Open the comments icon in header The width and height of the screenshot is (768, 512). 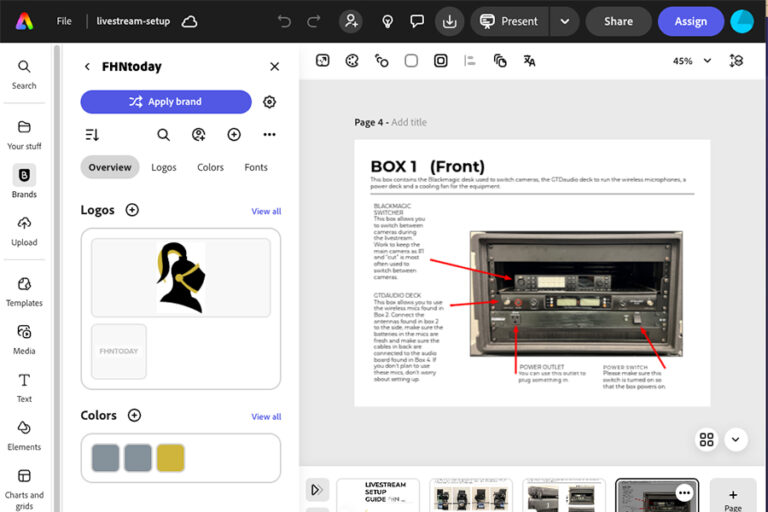coord(417,21)
